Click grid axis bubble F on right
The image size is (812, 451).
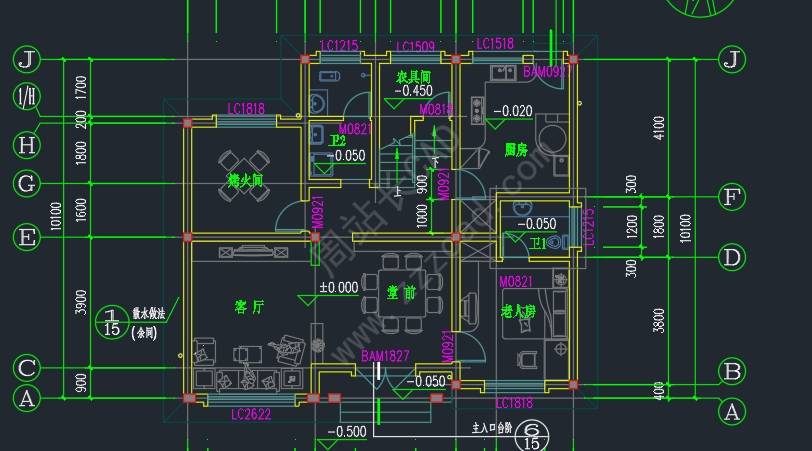click(x=732, y=196)
